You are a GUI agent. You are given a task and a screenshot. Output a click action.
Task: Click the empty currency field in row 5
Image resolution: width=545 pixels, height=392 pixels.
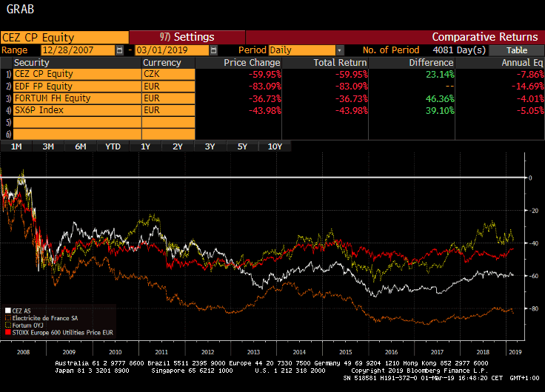[169, 122]
